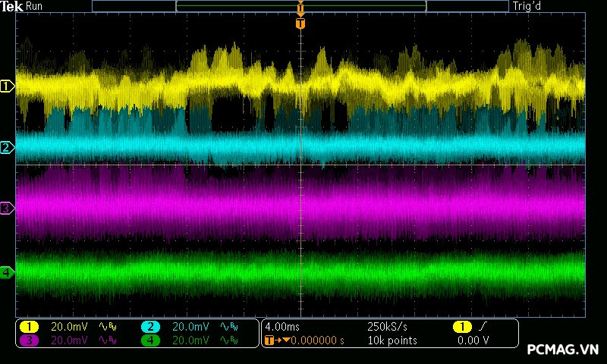Click the yellow channel 1 ground marker
Screen dimensions: 607x364
8,86
